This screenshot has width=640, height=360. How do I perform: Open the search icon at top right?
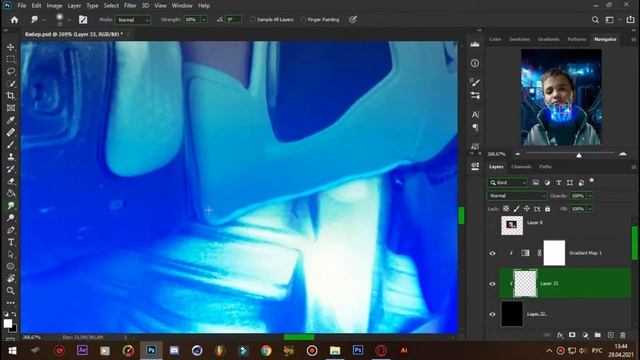(x=596, y=20)
